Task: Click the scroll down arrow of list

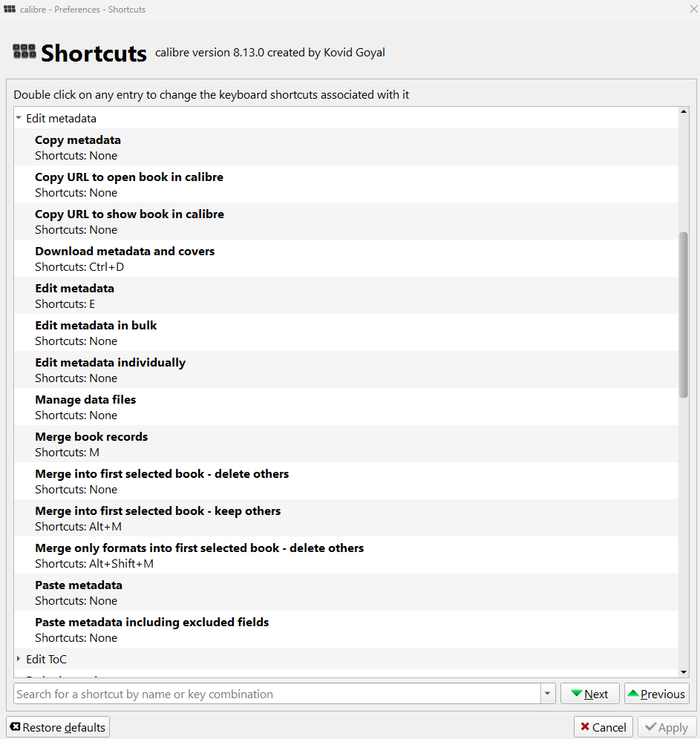Action: [x=684, y=671]
